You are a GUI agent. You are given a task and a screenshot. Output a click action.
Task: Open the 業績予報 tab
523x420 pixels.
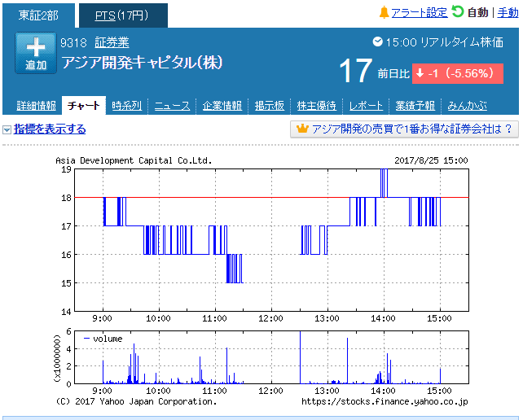[x=415, y=106]
